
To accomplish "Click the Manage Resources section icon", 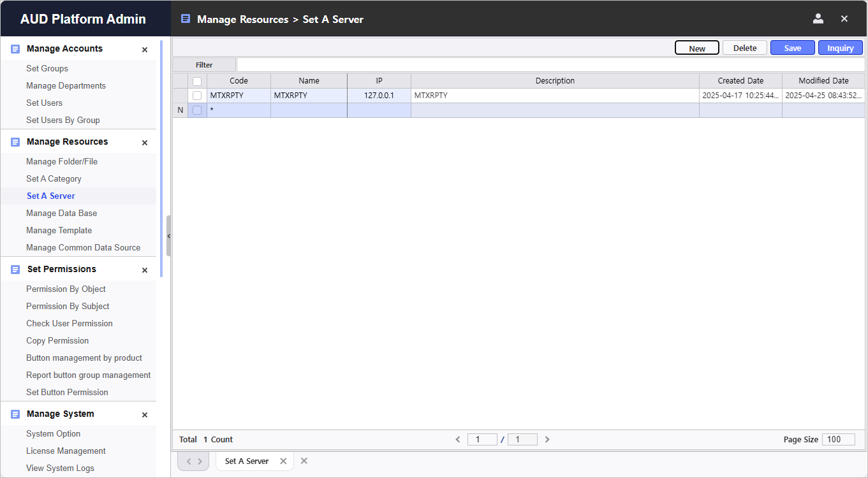I will pos(15,142).
